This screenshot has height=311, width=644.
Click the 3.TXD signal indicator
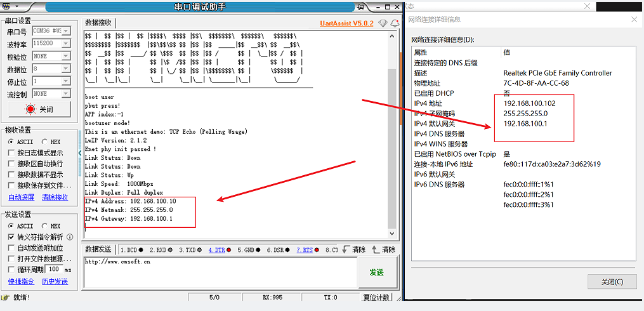(190, 250)
